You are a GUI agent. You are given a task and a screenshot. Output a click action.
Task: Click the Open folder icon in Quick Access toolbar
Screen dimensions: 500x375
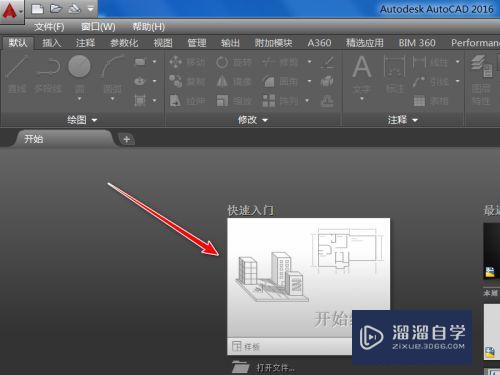tap(56, 9)
